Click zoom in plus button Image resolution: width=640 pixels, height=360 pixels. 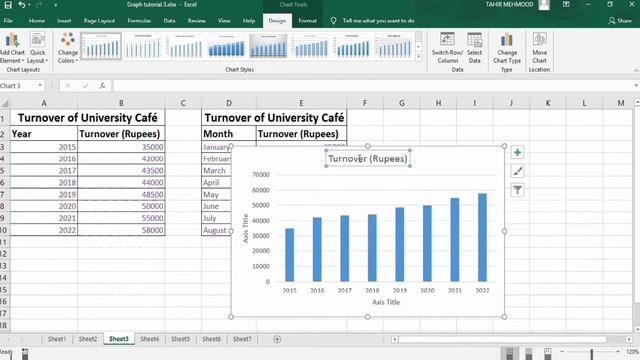click(618, 352)
